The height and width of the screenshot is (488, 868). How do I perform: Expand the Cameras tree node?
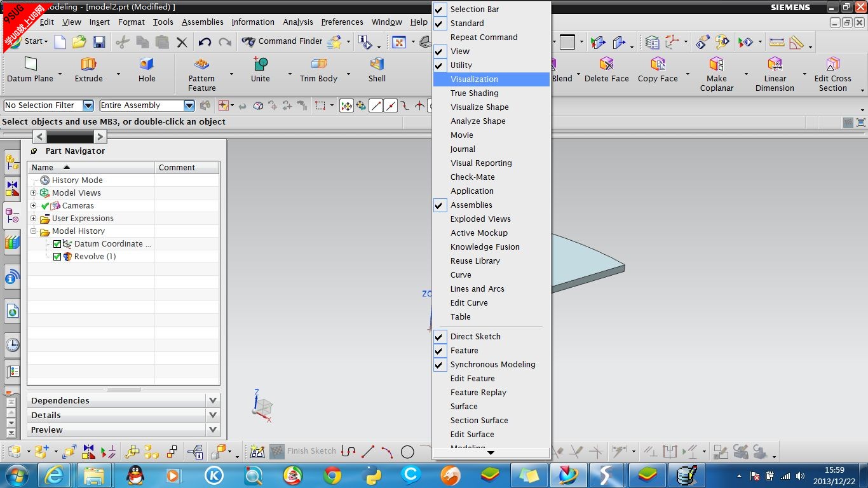[x=33, y=205]
